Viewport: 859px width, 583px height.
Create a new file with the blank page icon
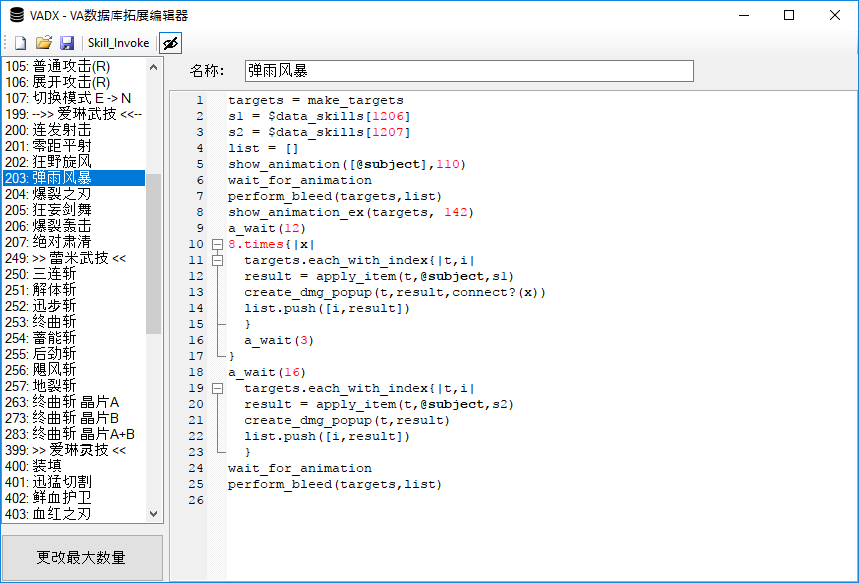pyautogui.click(x=20, y=43)
